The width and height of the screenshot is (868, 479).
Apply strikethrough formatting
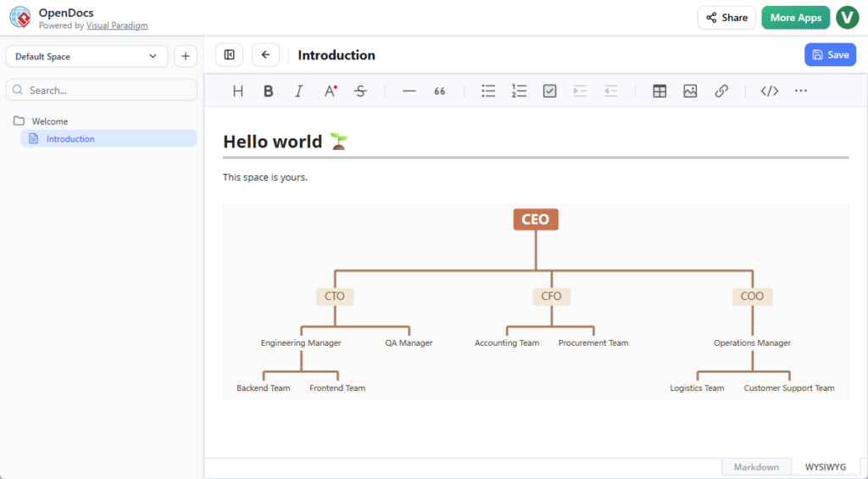pos(360,92)
